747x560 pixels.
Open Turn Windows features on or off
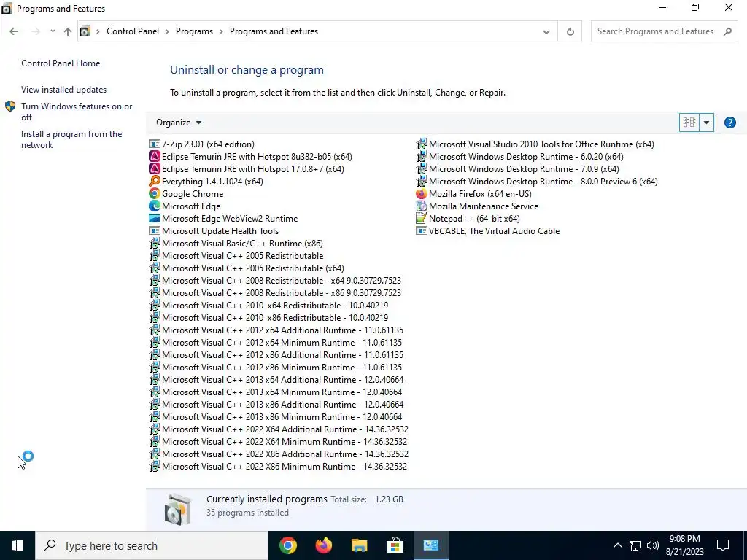(76, 112)
